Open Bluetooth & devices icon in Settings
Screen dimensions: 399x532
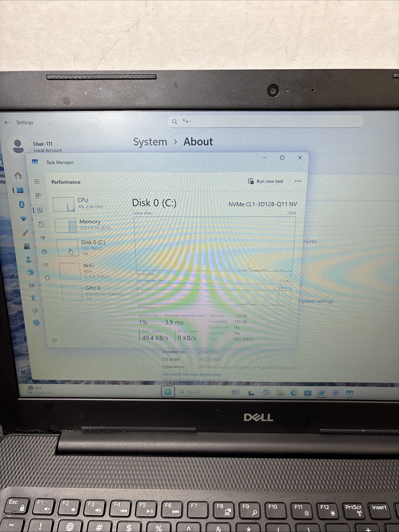coord(22,204)
